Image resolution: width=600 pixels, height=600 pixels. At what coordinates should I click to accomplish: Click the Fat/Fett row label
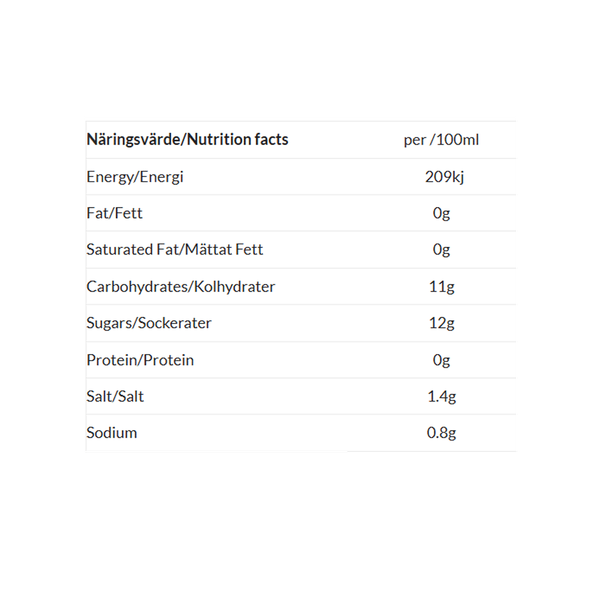tap(114, 213)
